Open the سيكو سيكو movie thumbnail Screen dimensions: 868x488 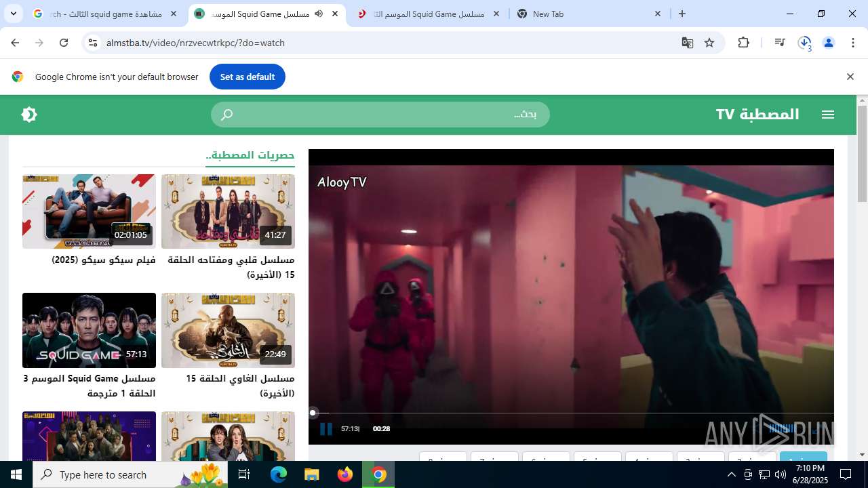tap(89, 211)
